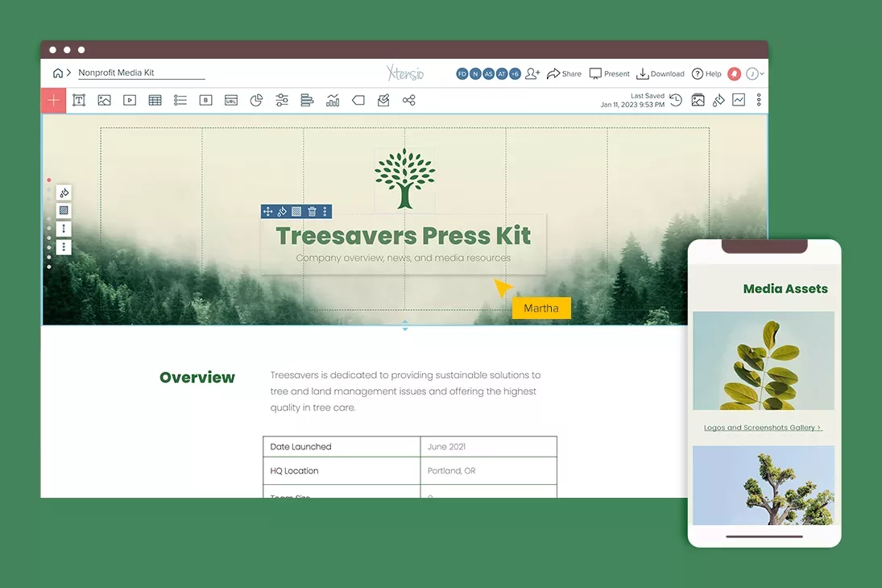Image resolution: width=882 pixels, height=588 pixels.
Task: Delete the title block via trash icon
Action: (310, 211)
